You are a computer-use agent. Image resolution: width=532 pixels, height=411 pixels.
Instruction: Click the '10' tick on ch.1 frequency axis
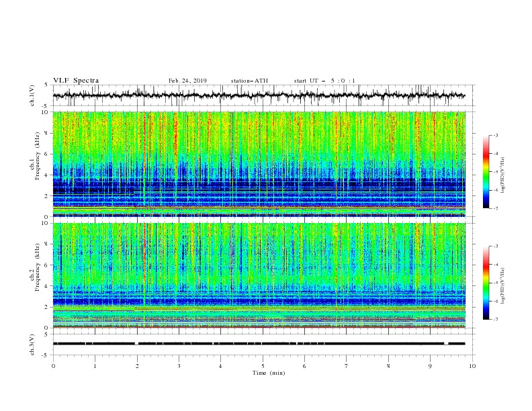[46, 111]
